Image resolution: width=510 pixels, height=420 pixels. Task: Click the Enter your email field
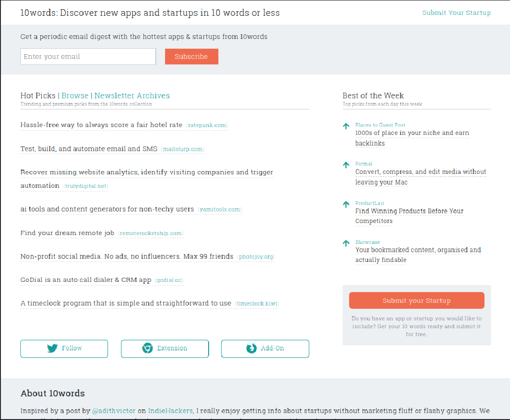pyautogui.click(x=88, y=57)
